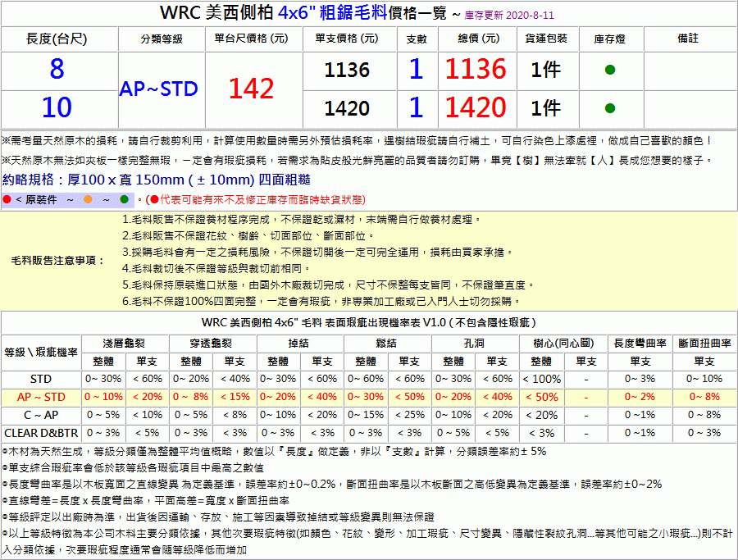Click the 0 ~ 8% cell in AP ~ STD row
738x560 pixels.
(x=190, y=397)
